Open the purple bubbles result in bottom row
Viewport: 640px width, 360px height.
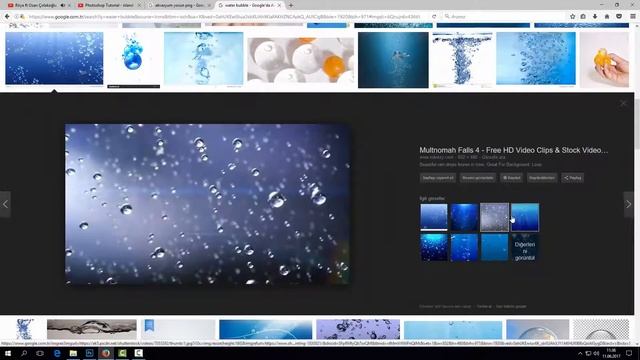click(x=358, y=329)
